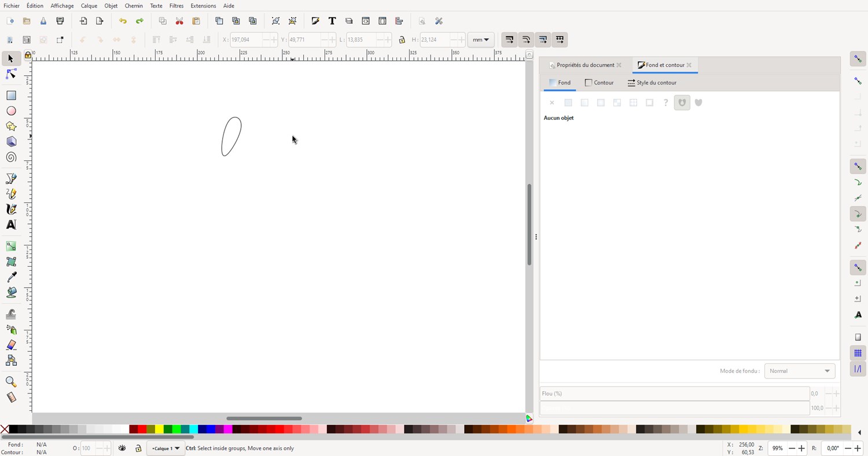This screenshot has height=456, width=868.
Task: Open Align and Distribute icon
Action: [399, 21]
